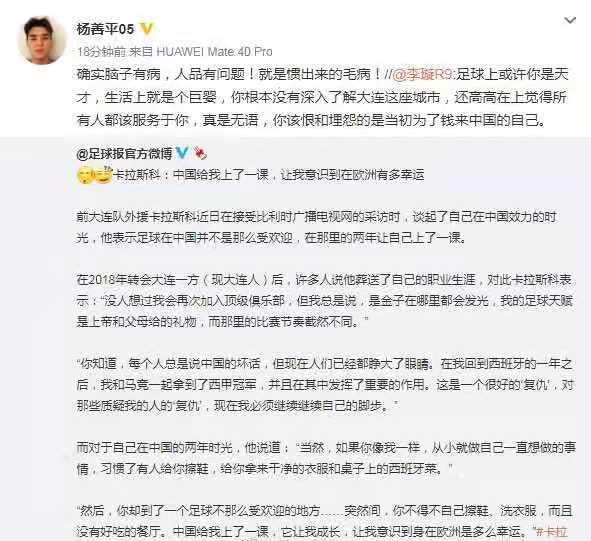Image resolution: width=591 pixels, height=541 pixels.
Task: Tap the red rocket badge icon
Action: click(x=200, y=153)
